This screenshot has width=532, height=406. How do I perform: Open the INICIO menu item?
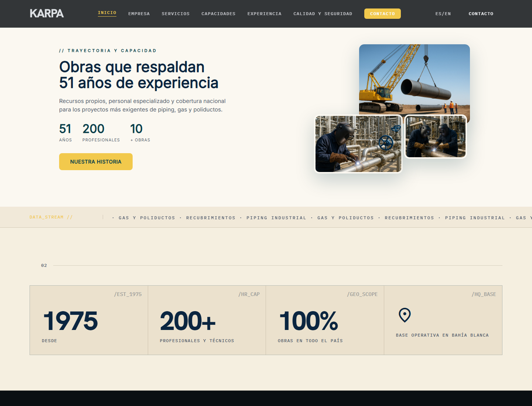(107, 13)
